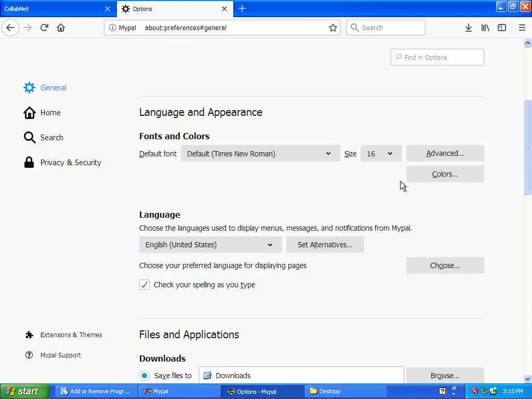Open the Windows start button

tap(25, 391)
